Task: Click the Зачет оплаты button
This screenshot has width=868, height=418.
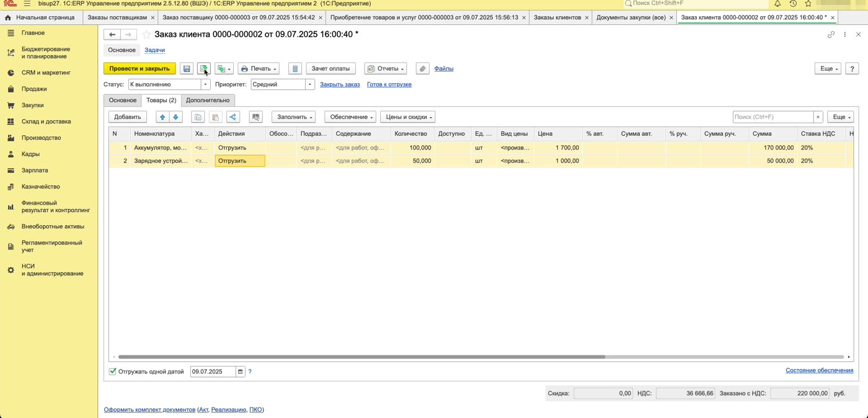Action: point(330,68)
